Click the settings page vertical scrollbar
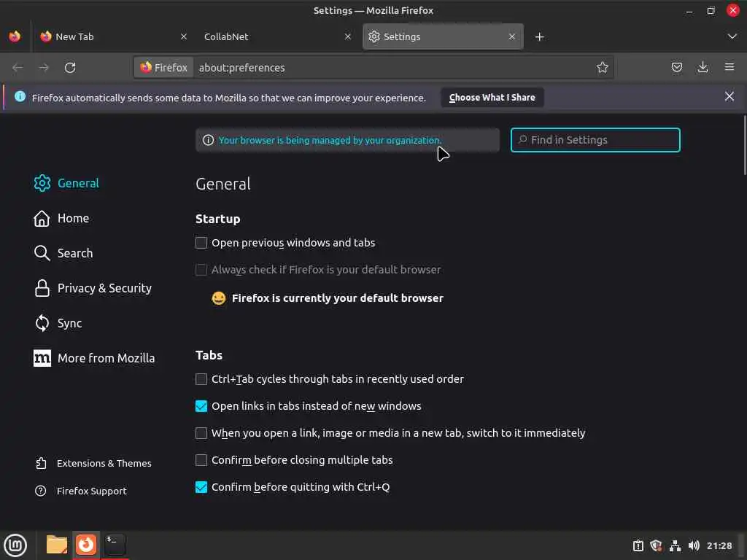This screenshot has width=747, height=560. (x=745, y=145)
